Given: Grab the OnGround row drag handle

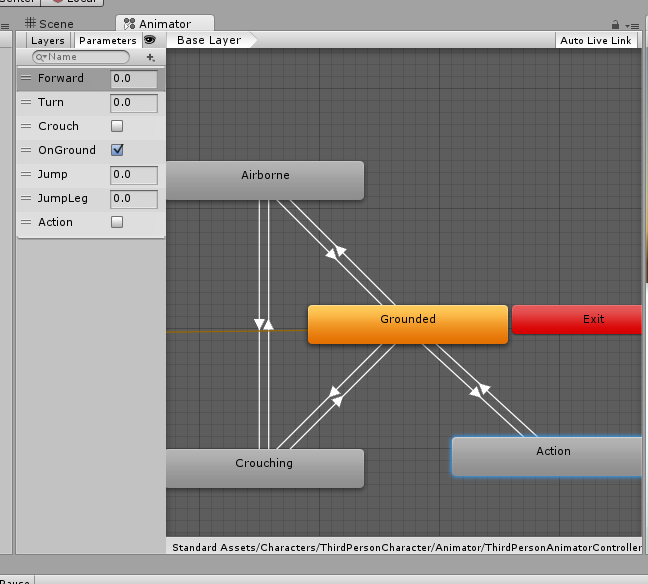Looking at the screenshot, I should [26, 150].
